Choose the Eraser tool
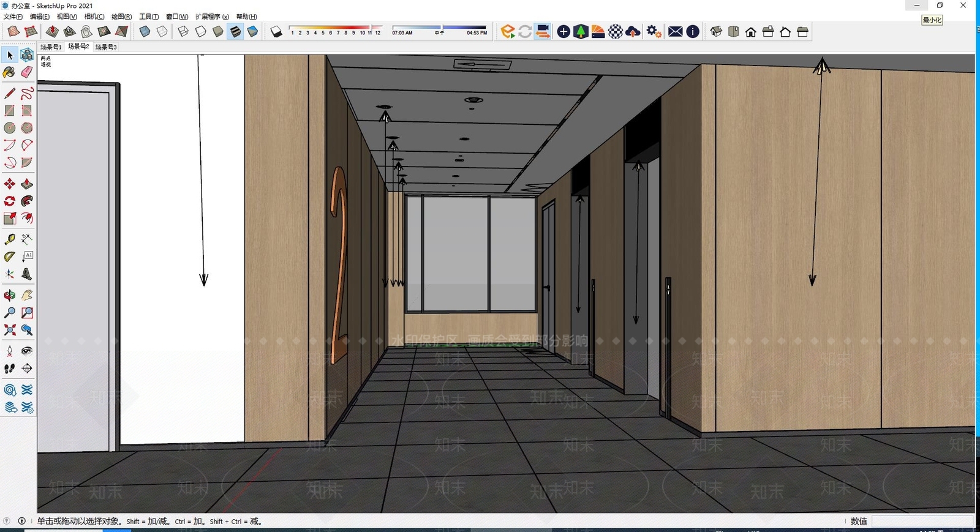Viewport: 980px width, 532px height. point(27,72)
